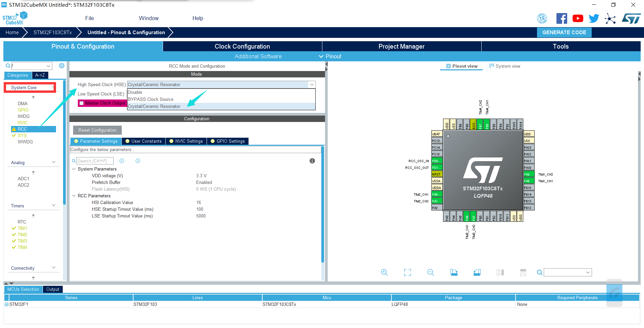Expand the Analog category chevron
The image size is (644, 328).
click(54, 162)
